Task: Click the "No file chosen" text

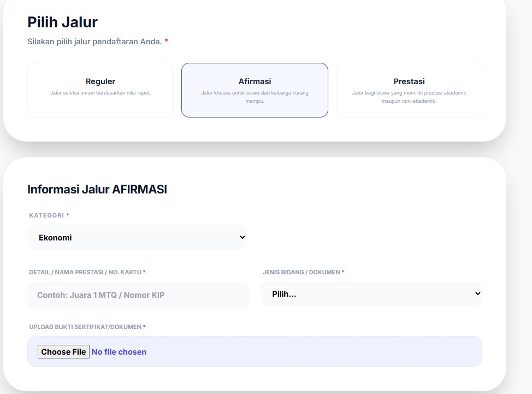Action: [119, 352]
